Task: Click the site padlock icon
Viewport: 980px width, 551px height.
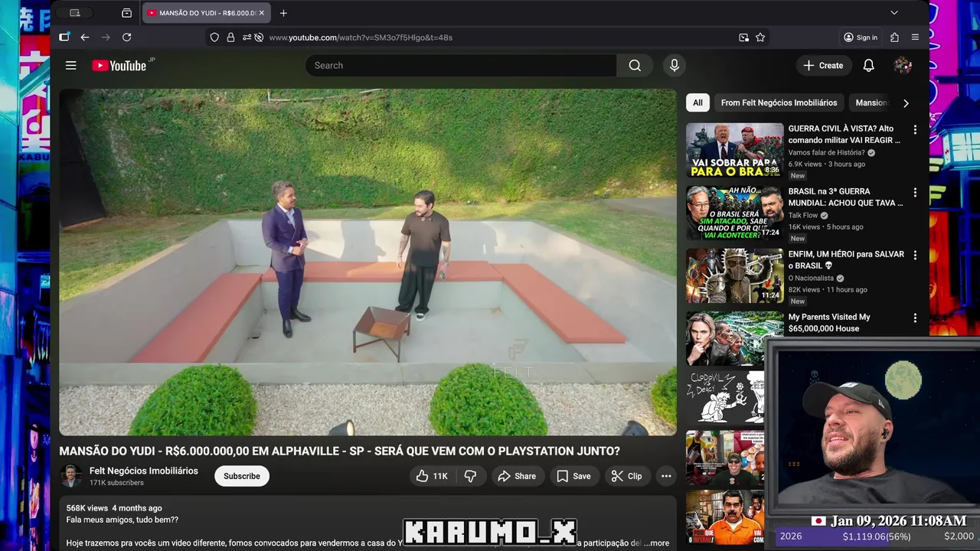Action: 230,37
